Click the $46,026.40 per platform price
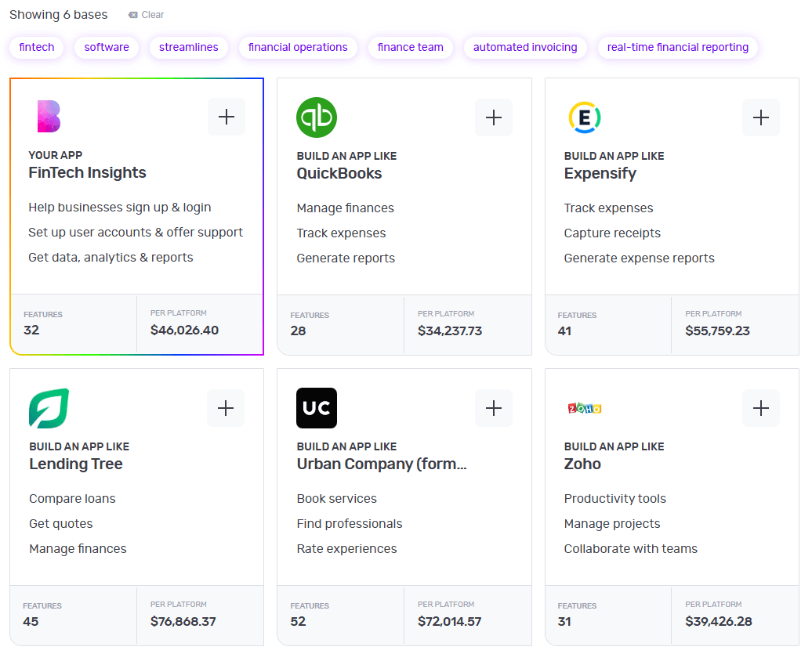 [184, 330]
